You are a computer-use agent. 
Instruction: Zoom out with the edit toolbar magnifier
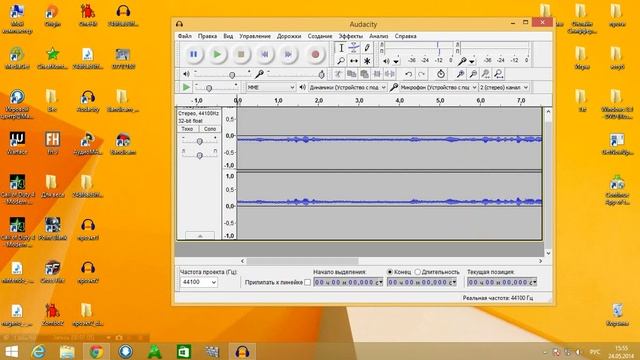pos(473,74)
